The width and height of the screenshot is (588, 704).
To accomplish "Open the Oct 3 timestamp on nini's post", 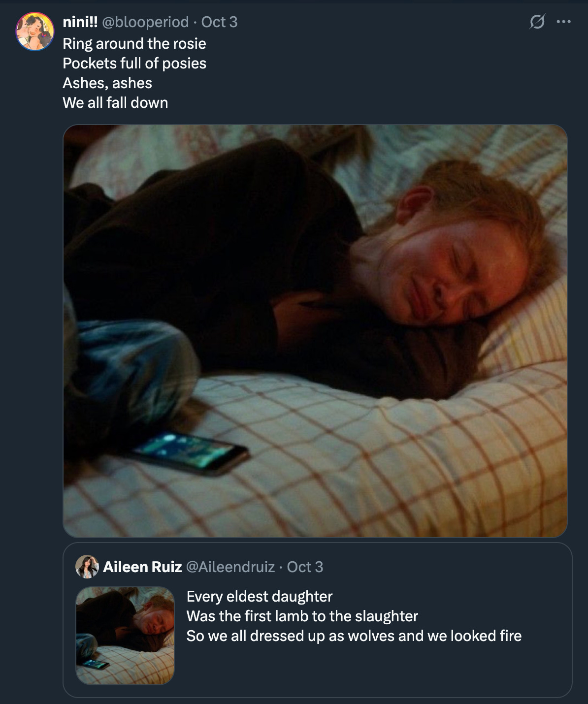I will [219, 22].
